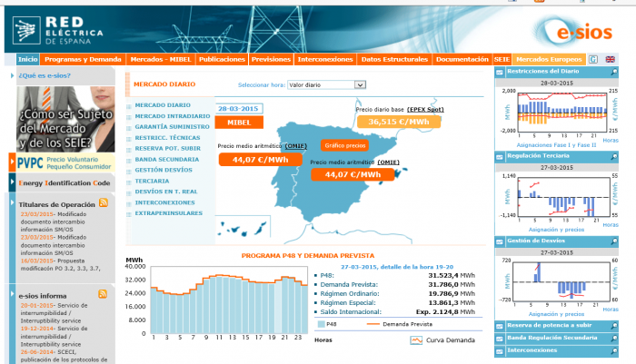Click the 36,515 €/MWh EPEX price box

tap(399, 122)
